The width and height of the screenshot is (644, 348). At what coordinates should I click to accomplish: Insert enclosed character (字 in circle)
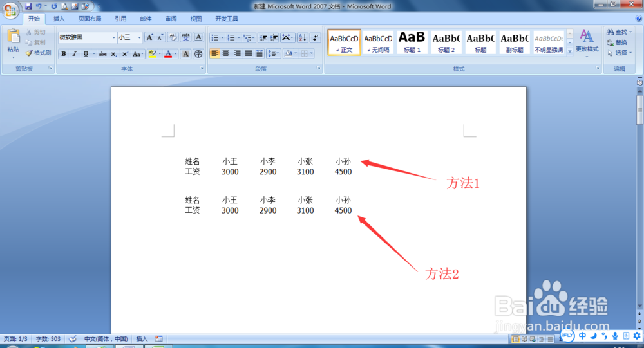198,54
